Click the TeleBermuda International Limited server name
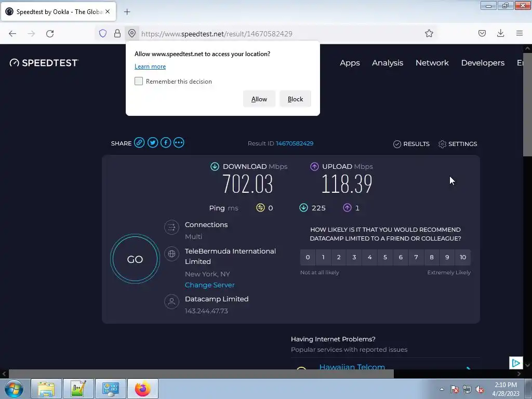This screenshot has width=532, height=399. (230, 256)
